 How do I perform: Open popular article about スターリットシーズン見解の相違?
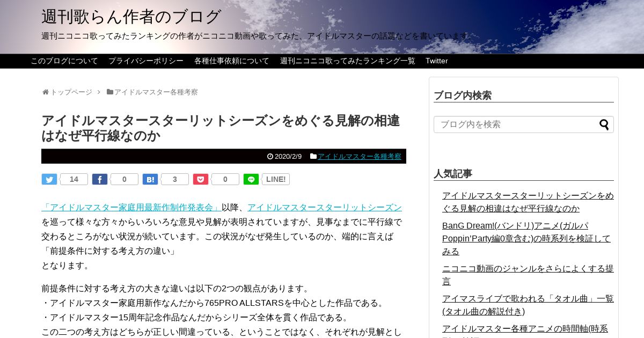[x=528, y=202]
